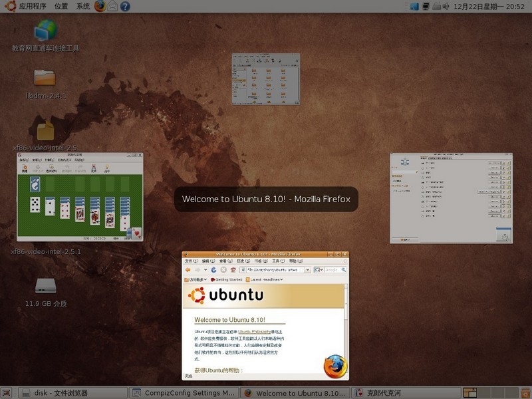Viewport: 532px width, 399px height.
Task: Open the address bar history dropdown
Action: click(308, 270)
